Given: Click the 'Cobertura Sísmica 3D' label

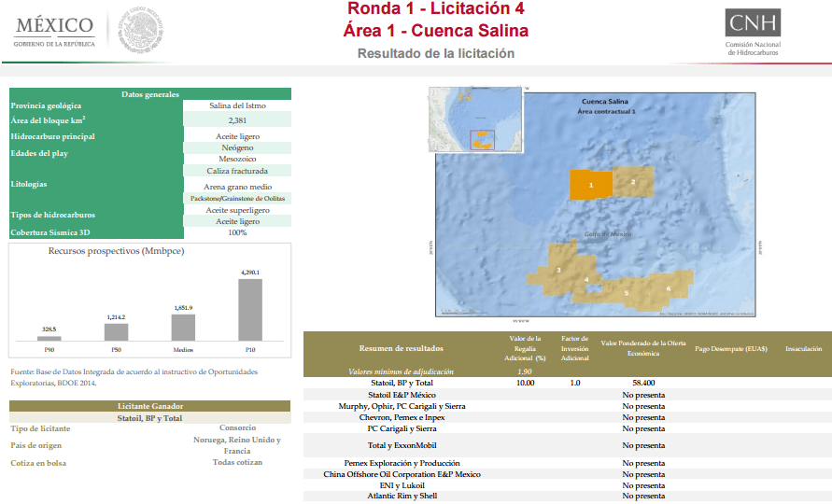Looking at the screenshot, I should [50, 232].
